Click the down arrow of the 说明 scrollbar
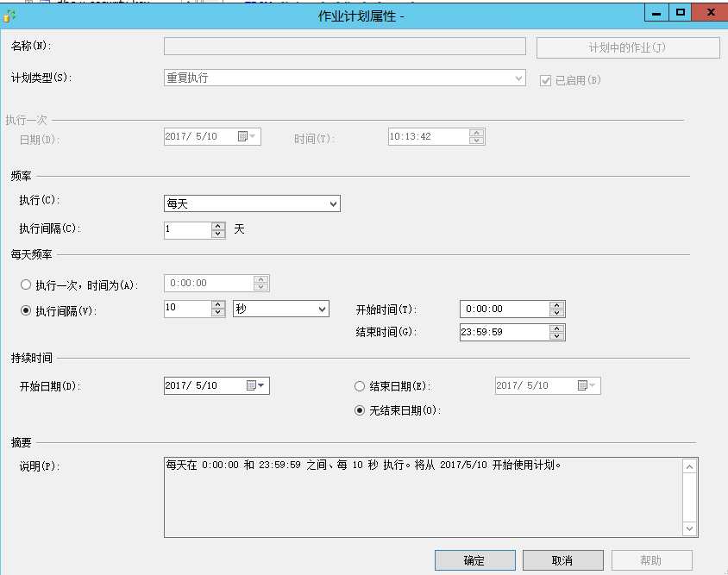The height and width of the screenshot is (575, 728). click(690, 527)
